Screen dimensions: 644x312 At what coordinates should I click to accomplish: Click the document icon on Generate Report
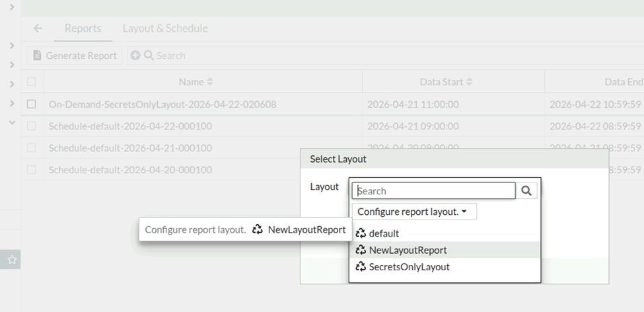pos(37,56)
